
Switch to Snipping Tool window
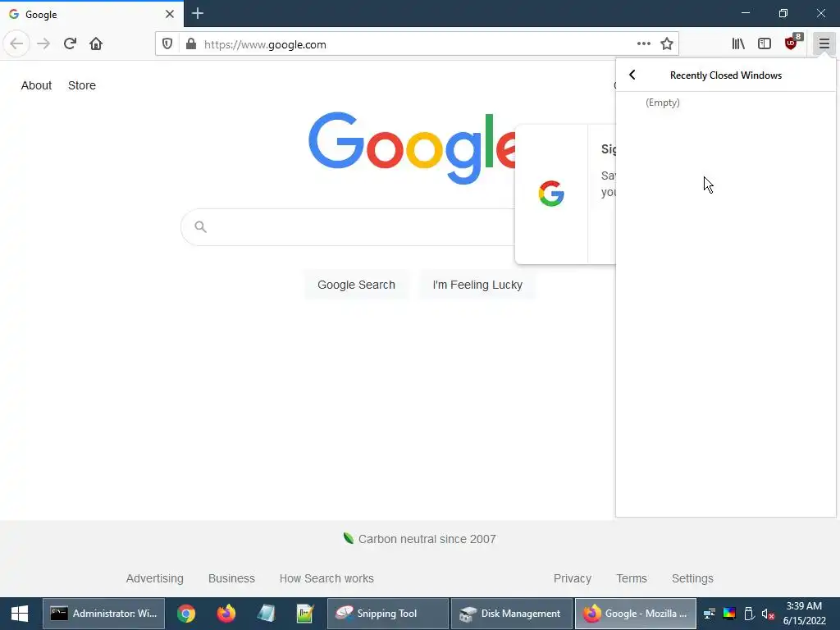(x=388, y=614)
